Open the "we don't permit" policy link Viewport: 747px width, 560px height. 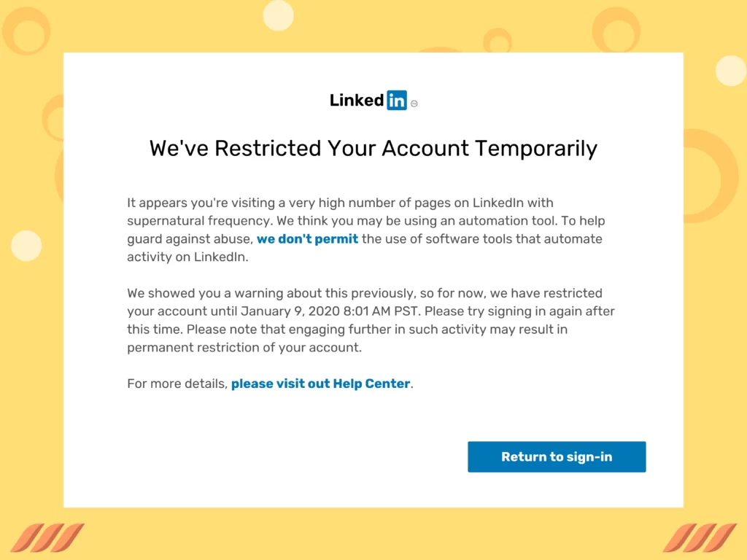pyautogui.click(x=307, y=238)
